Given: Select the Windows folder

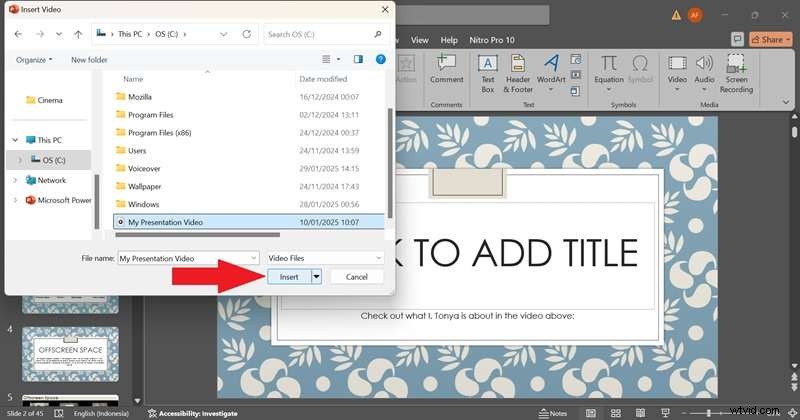Looking at the screenshot, I should click(x=248, y=204).
